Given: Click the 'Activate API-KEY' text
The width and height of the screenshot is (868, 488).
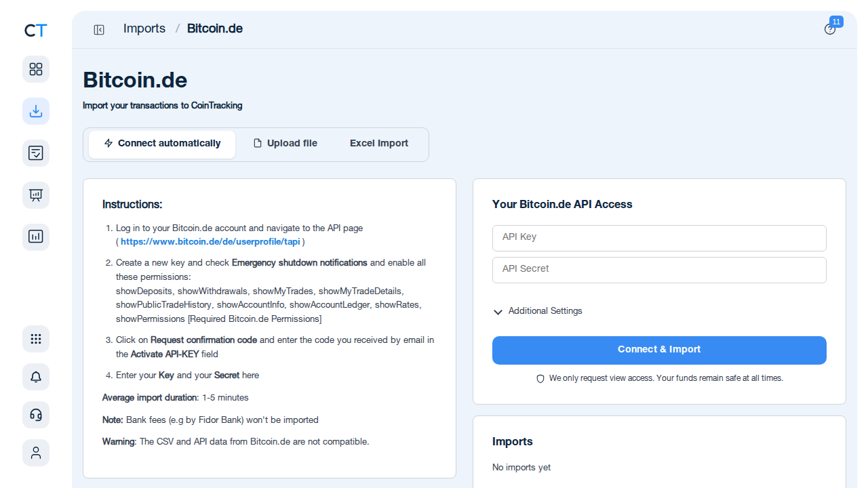Looking at the screenshot, I should point(165,354).
